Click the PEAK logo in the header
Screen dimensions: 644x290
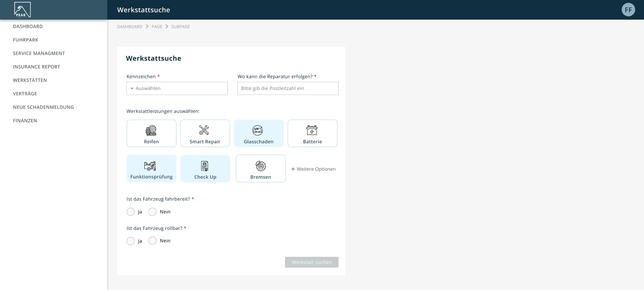tap(22, 10)
